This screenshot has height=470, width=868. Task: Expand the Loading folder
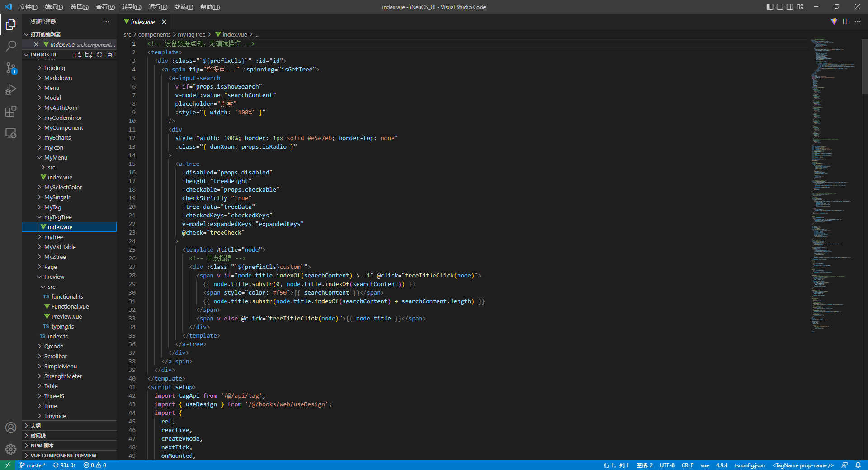[69, 68]
